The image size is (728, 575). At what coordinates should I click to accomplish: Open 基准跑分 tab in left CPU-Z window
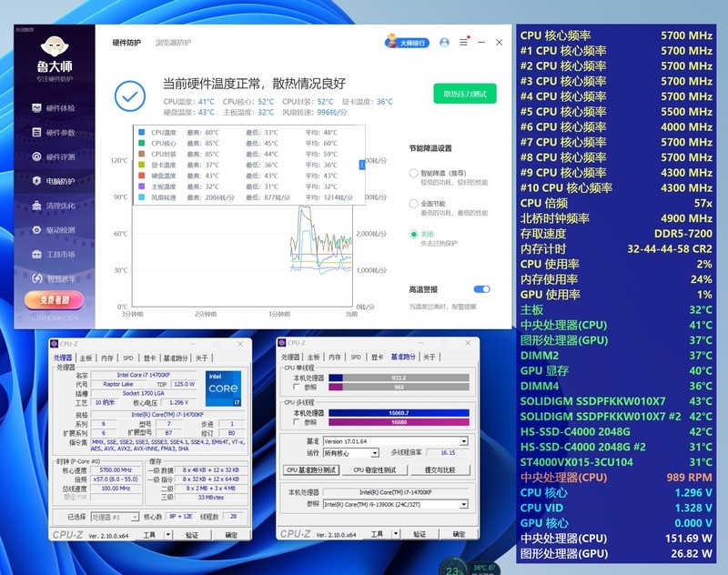coord(176,358)
